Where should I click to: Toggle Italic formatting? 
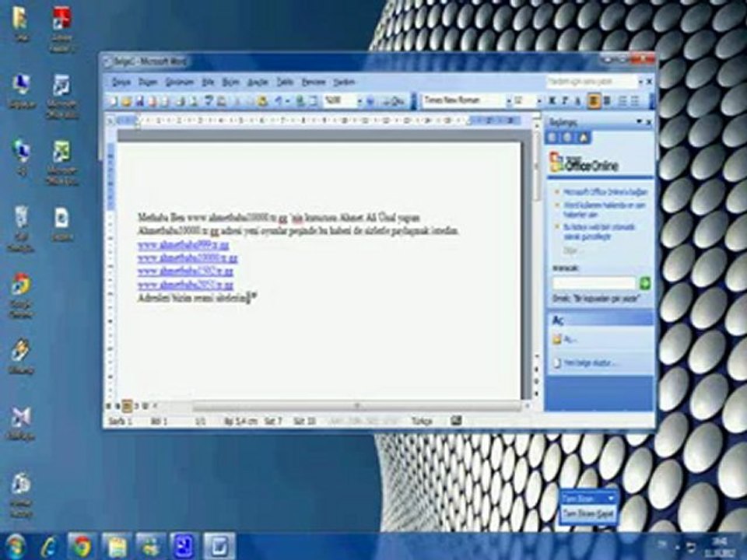pos(565,101)
